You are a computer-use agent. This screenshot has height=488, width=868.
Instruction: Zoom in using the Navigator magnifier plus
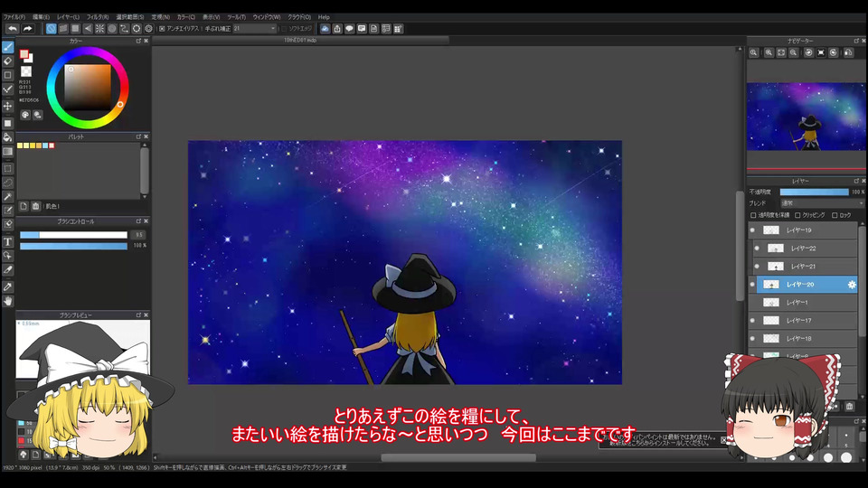coord(769,52)
